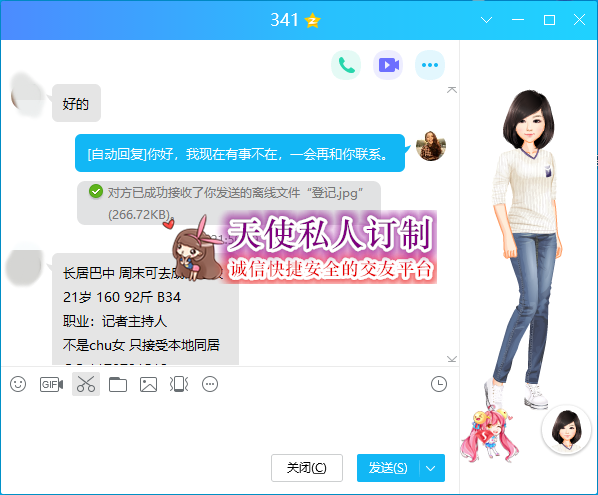Insert a picture into the message
This screenshot has height=495, width=598.
148,384
